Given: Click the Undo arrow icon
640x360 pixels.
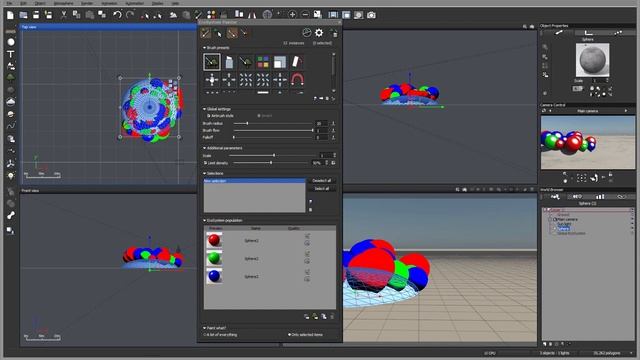Looking at the screenshot, I should [117, 15].
